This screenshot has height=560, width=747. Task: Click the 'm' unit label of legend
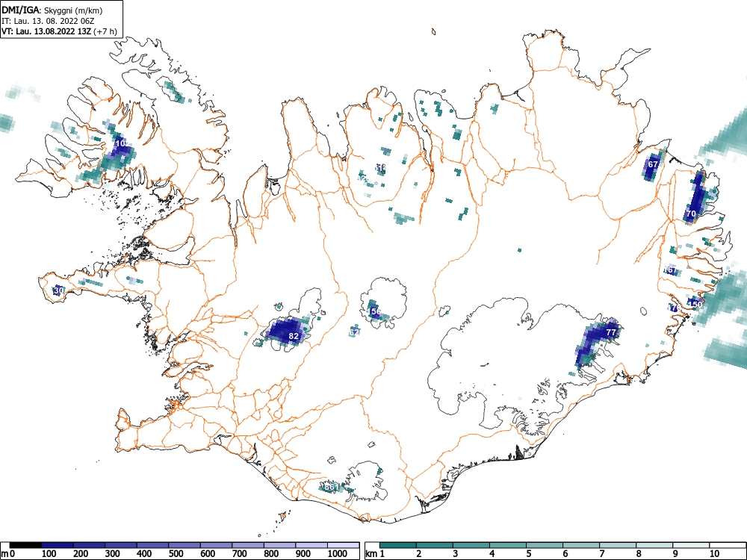click(x=4, y=554)
